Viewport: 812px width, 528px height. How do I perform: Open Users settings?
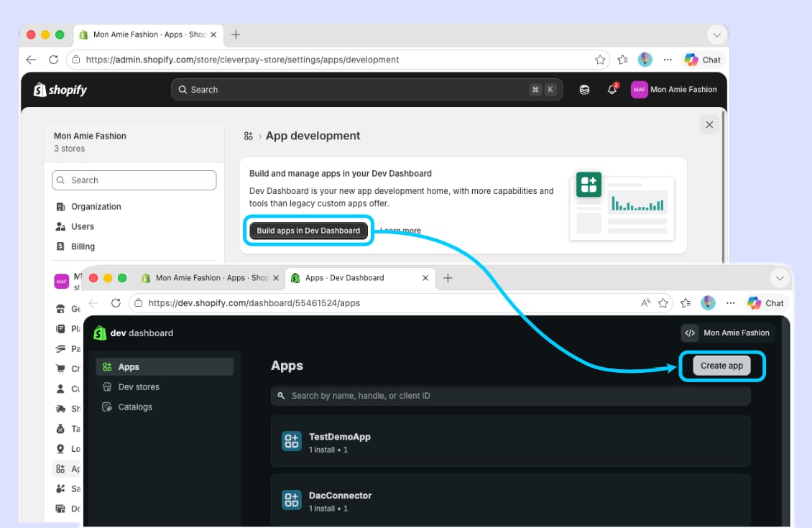tap(83, 227)
